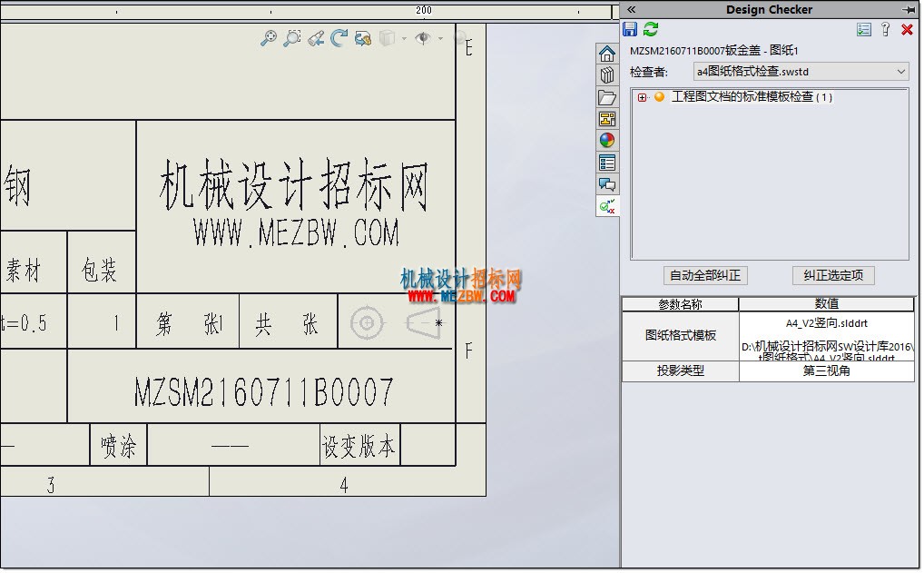Open the Hide/Show Items dropdown arrow

(x=441, y=39)
